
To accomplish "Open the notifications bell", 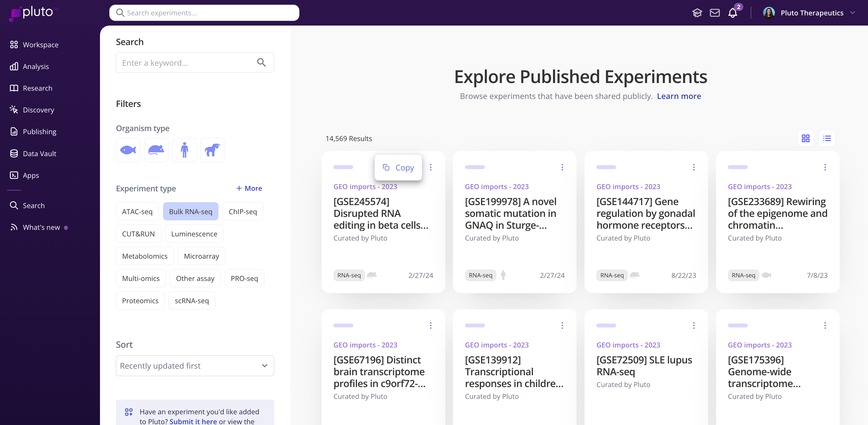I will [733, 13].
